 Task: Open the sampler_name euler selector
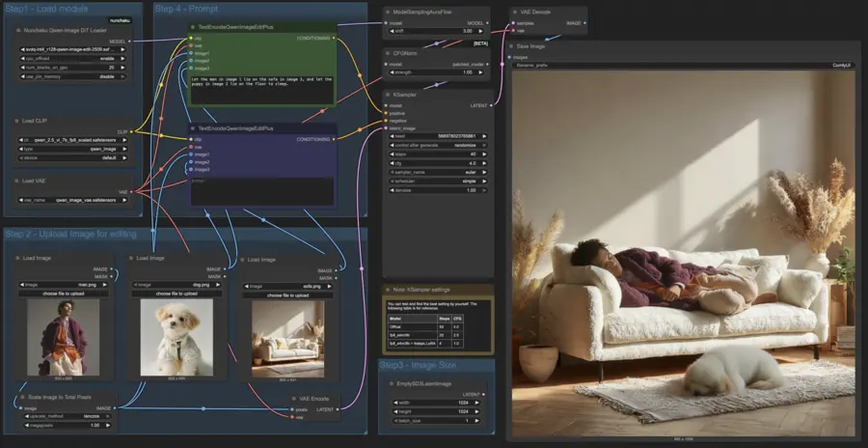click(x=439, y=172)
